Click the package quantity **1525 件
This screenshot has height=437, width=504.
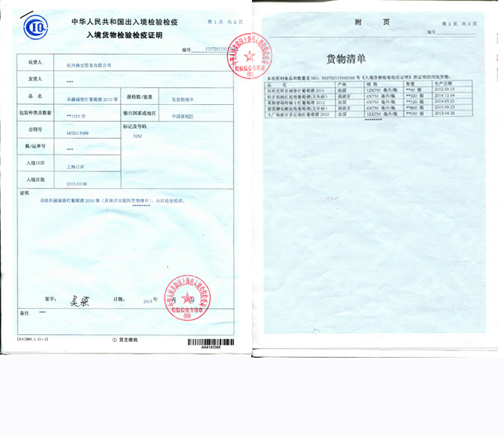pyautogui.click(x=77, y=115)
